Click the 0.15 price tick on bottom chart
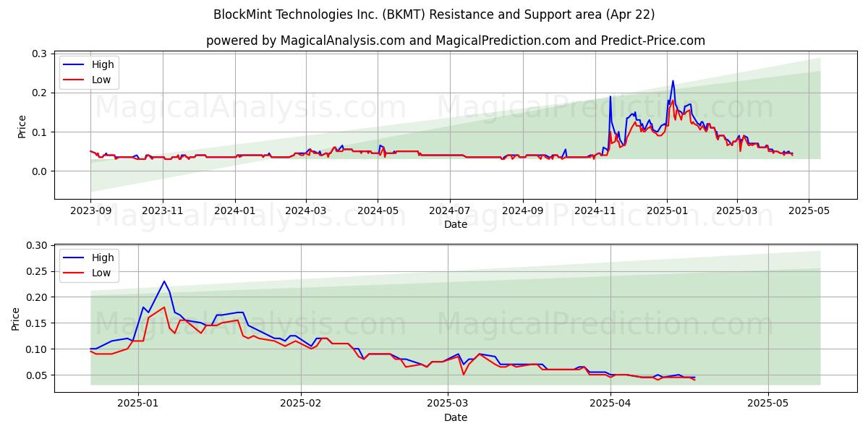The width and height of the screenshot is (868, 434). [37, 323]
